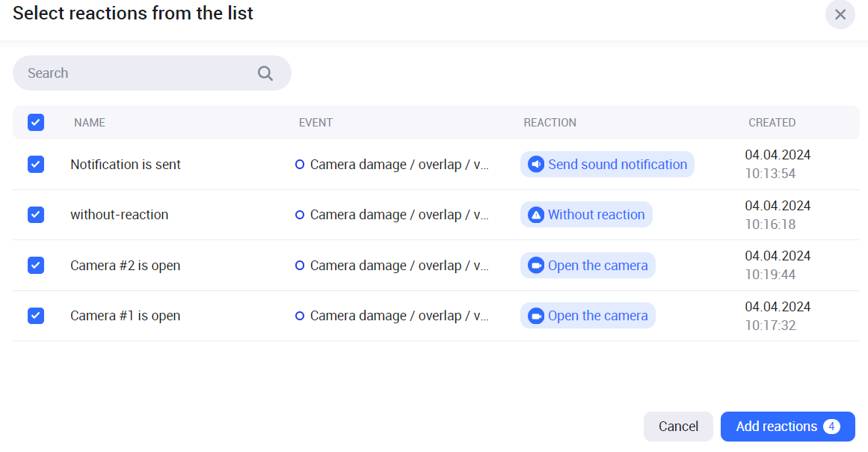
Task: Click event circle icon for Camera #2 row
Action: click(x=300, y=266)
